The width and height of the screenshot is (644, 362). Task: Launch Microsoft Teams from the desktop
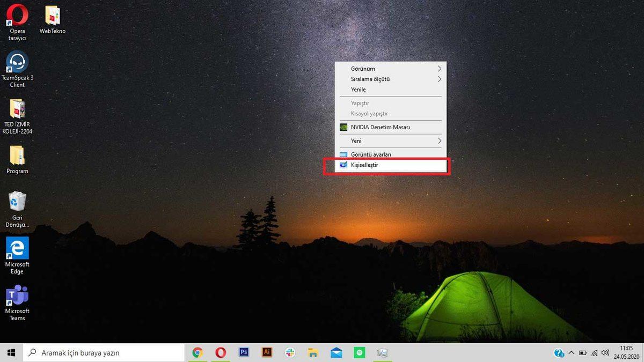[x=17, y=296]
